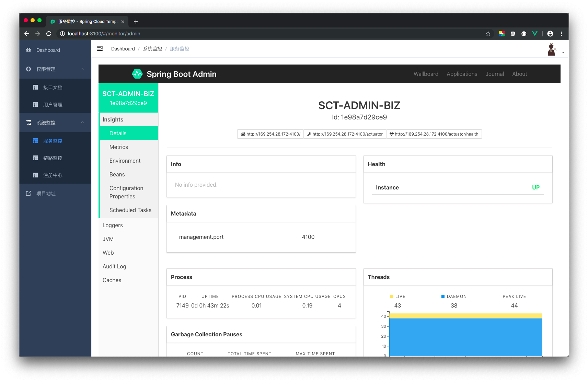The height and width of the screenshot is (382, 588).
Task: Click the 系统监控 list icon
Action: [28, 123]
